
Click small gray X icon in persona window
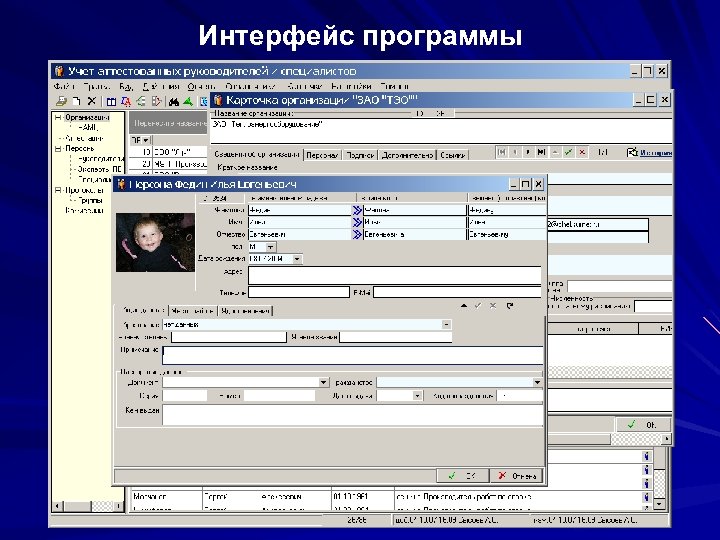pos(493,306)
